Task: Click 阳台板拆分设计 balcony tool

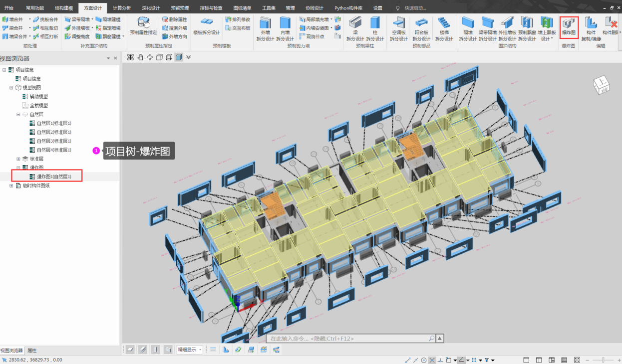Action: coord(421,28)
